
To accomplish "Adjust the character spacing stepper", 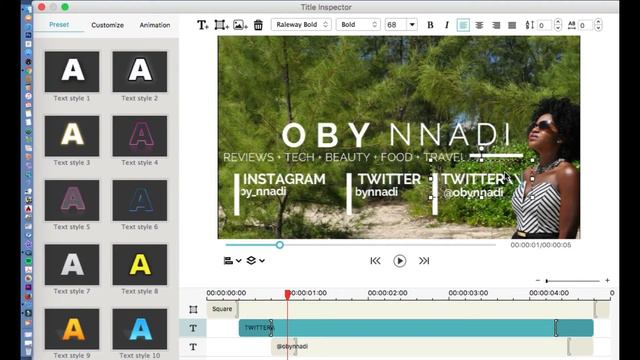I will (x=598, y=25).
